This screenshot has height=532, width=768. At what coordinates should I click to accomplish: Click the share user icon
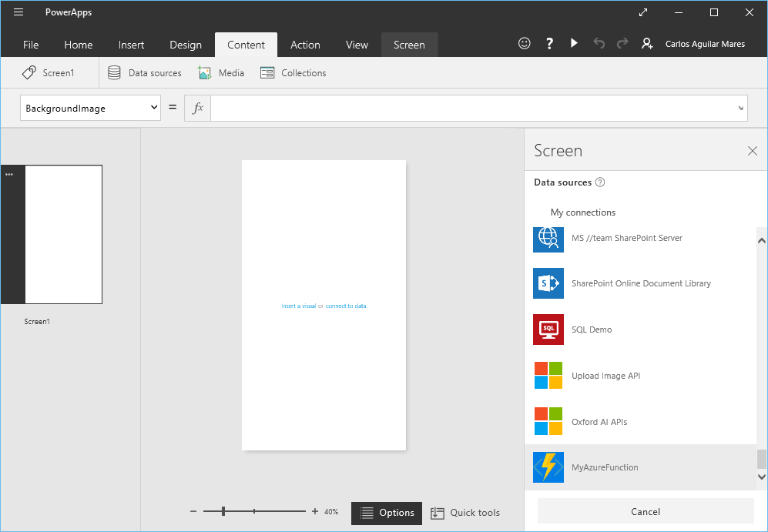647,44
